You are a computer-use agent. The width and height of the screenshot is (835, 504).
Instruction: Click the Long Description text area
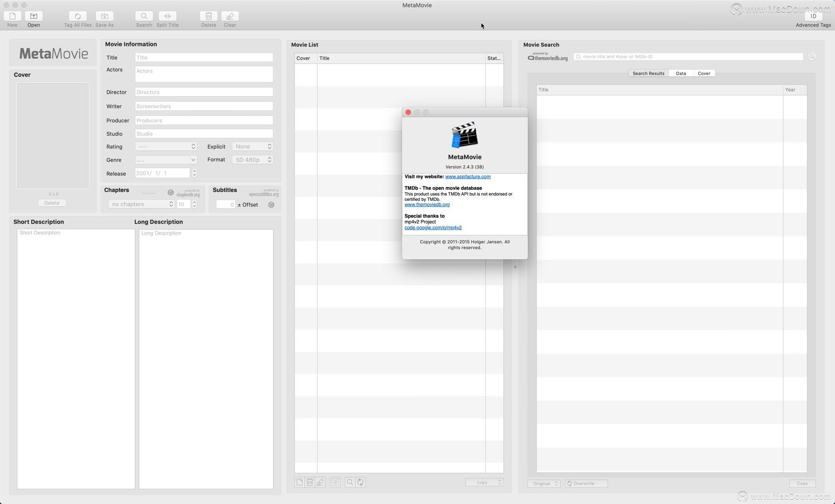[x=206, y=359]
